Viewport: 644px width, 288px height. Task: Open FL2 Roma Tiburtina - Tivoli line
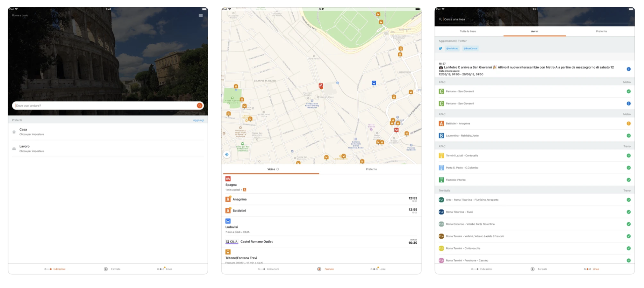(x=535, y=212)
